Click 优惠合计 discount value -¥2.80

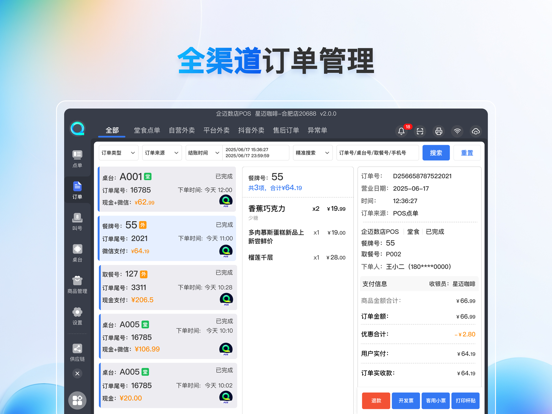click(465, 334)
